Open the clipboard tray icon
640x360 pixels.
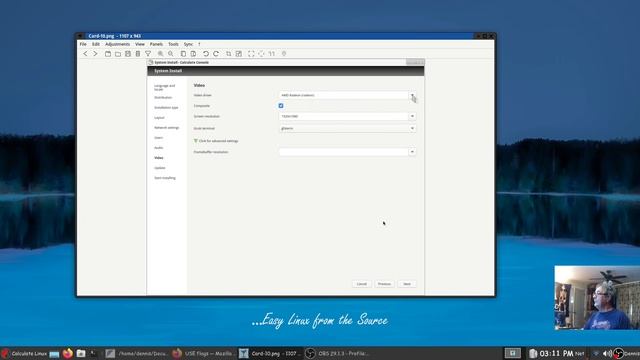point(533,353)
